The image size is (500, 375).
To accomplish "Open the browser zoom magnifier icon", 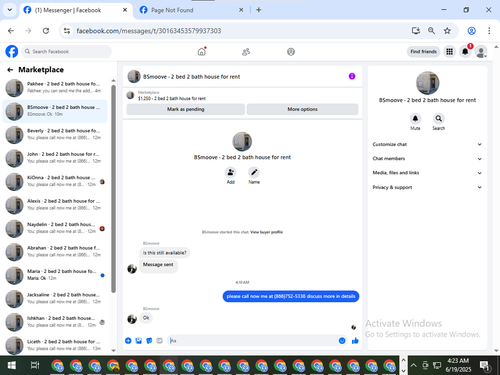I will (x=431, y=31).
